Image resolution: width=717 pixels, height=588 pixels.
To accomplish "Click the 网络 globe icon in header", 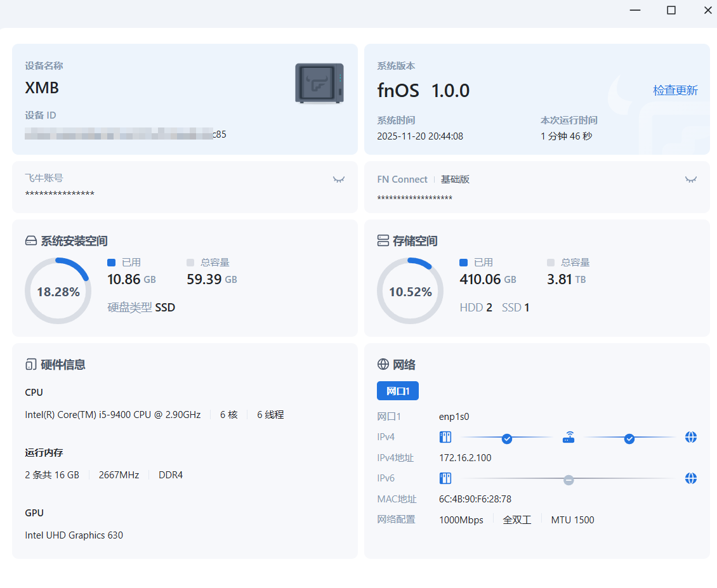I will click(x=383, y=364).
